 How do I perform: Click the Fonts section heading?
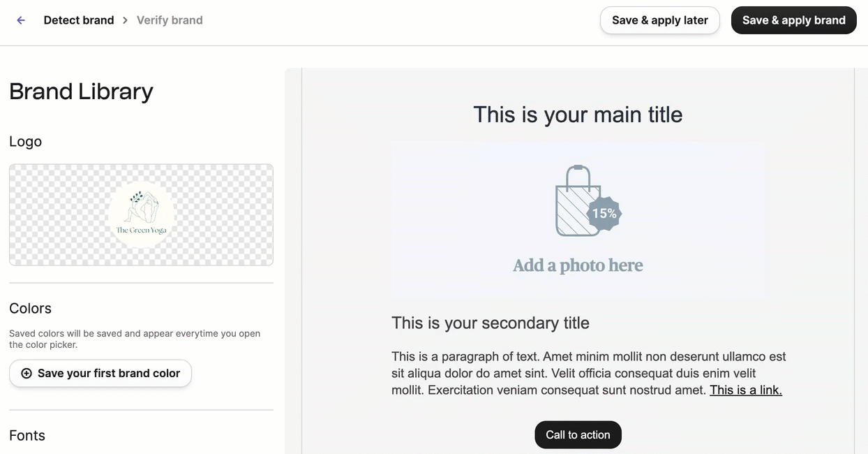[27, 436]
